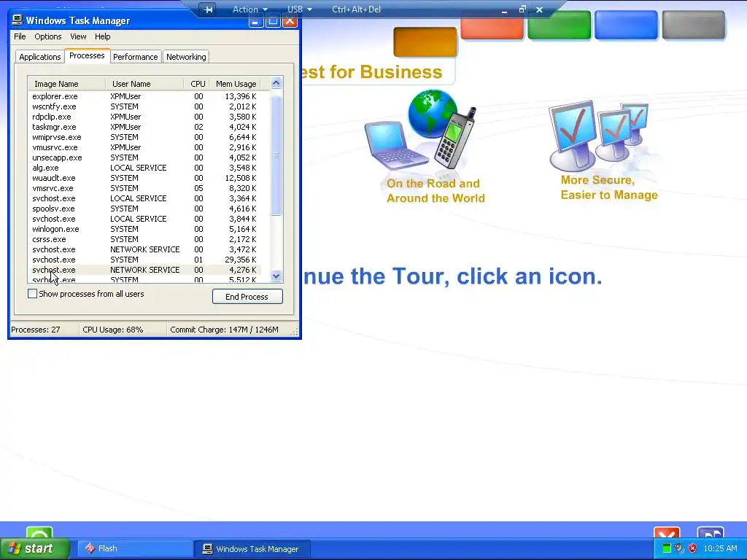This screenshot has height=560, width=747.
Task: Select the vmusrvc.exe process
Action: click(145, 147)
